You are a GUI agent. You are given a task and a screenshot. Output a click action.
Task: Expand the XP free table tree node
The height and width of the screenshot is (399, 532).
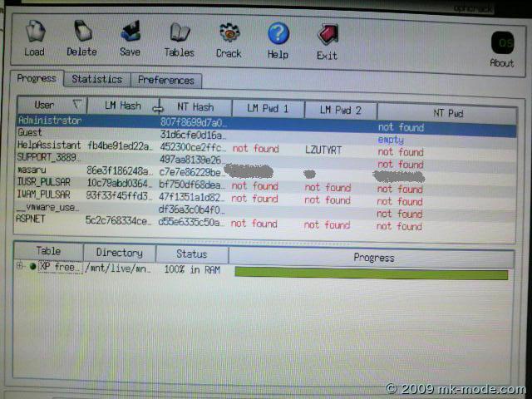[20, 266]
